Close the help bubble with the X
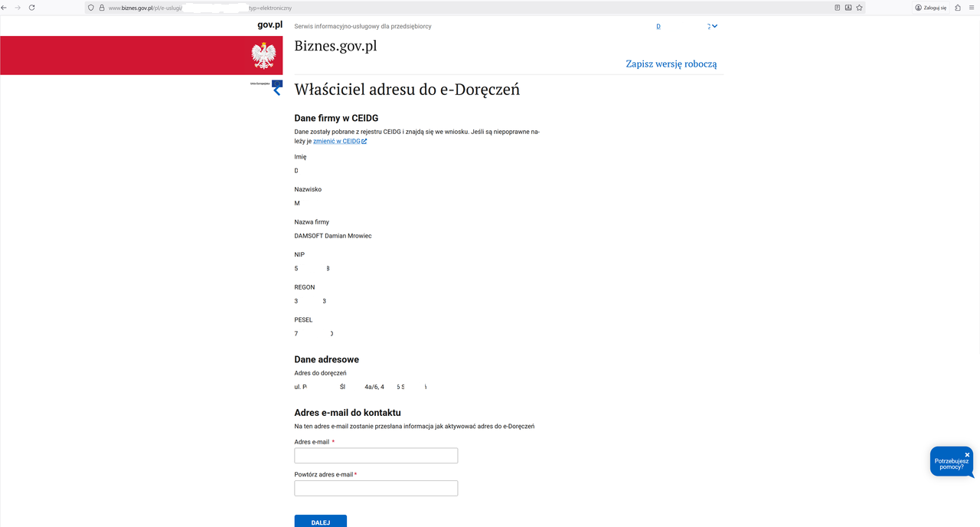The image size is (980, 527). (x=967, y=454)
